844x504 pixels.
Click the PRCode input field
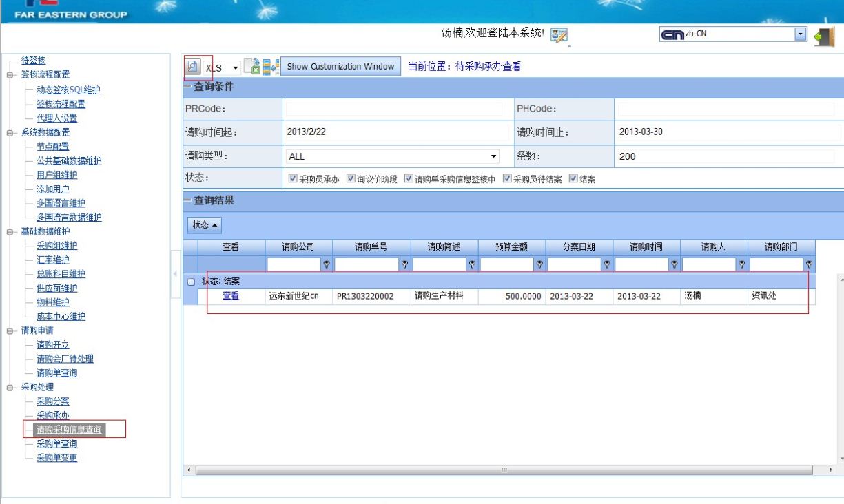[x=393, y=109]
